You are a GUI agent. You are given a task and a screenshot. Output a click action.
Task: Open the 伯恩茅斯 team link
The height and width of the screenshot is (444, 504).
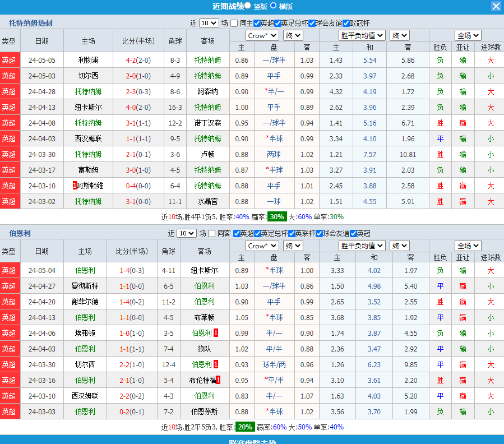(x=205, y=412)
